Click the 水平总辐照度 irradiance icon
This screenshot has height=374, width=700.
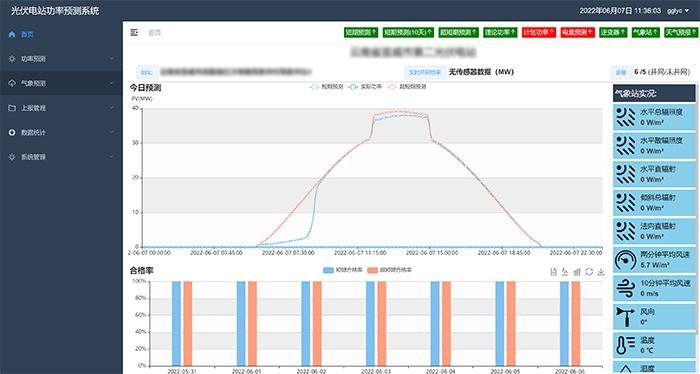625,117
